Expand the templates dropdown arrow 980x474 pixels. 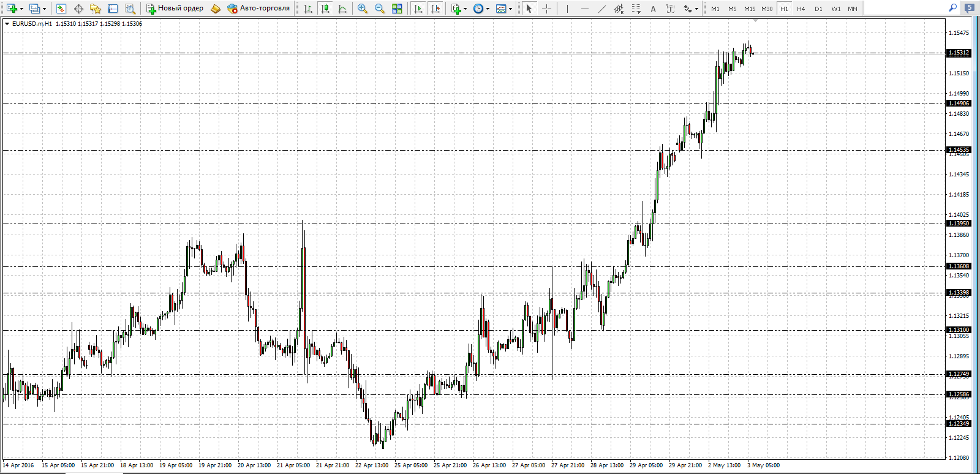click(510, 9)
